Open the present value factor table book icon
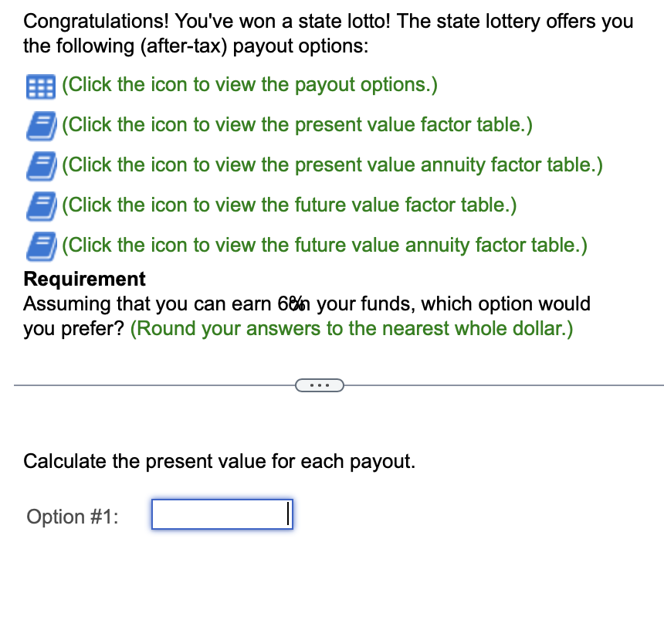 click(41, 125)
